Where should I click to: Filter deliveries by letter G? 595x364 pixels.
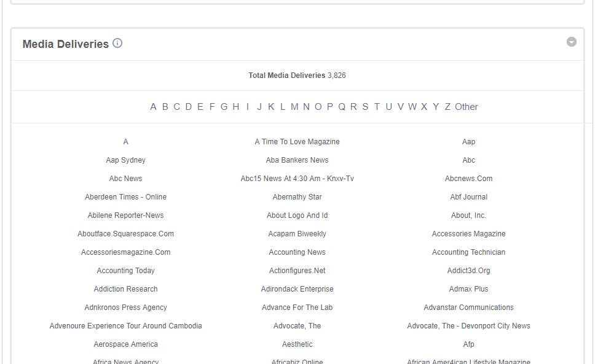(x=224, y=107)
